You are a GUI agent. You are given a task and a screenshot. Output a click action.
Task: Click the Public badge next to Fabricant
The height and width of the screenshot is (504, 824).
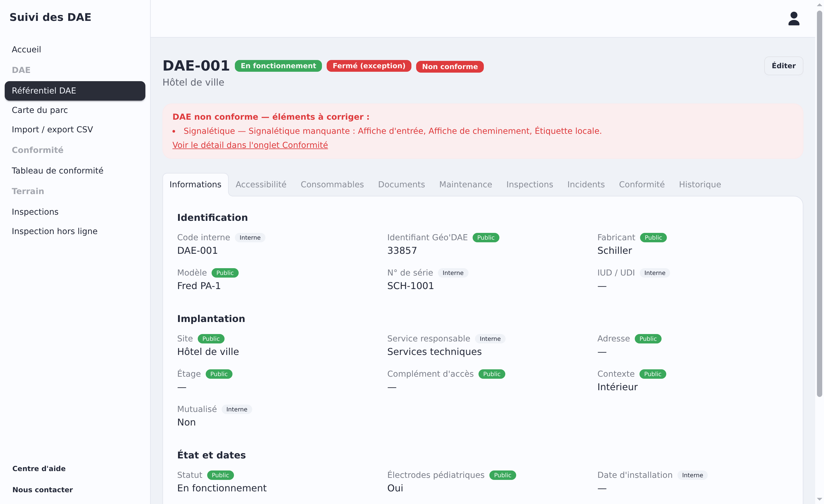pos(653,238)
